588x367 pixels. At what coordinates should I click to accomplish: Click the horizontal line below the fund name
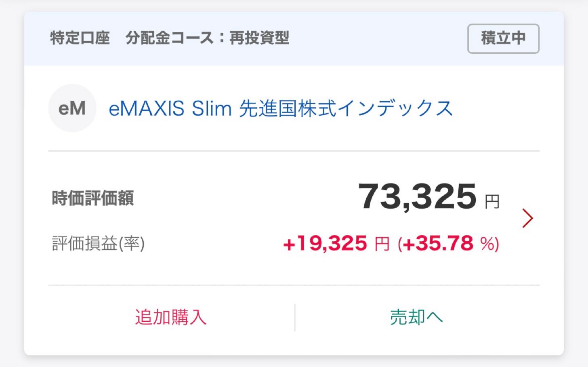pyautogui.click(x=294, y=151)
